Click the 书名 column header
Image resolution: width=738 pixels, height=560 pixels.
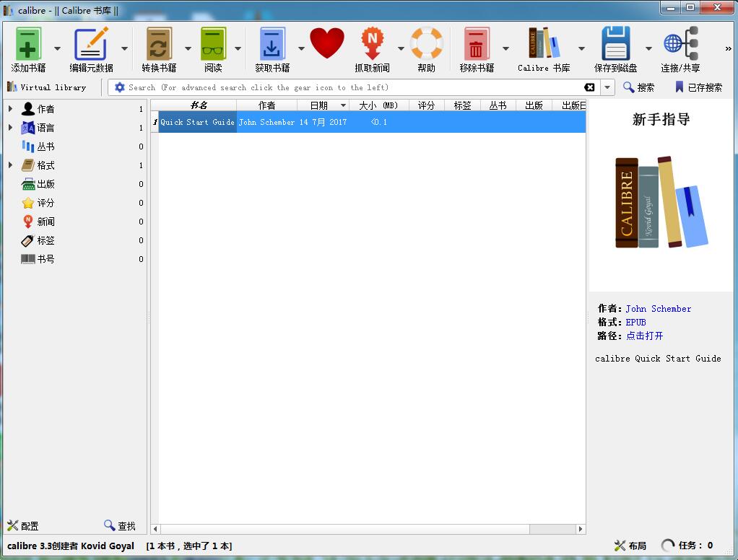tap(198, 105)
